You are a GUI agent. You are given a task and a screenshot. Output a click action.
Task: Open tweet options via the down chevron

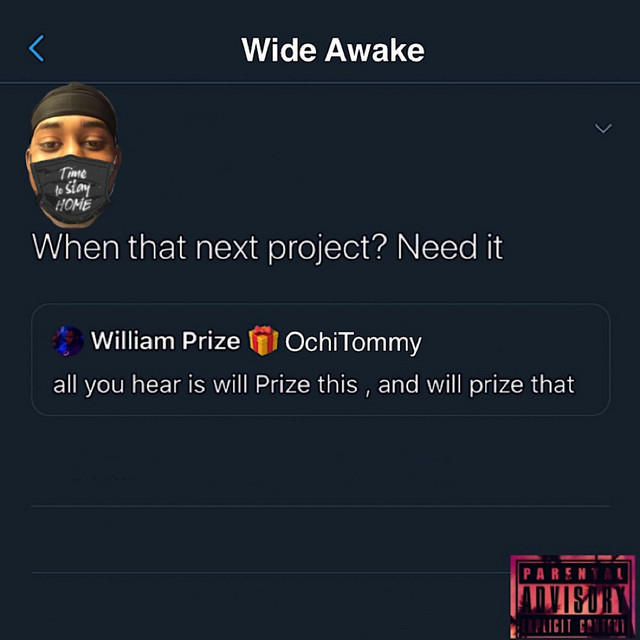(603, 129)
